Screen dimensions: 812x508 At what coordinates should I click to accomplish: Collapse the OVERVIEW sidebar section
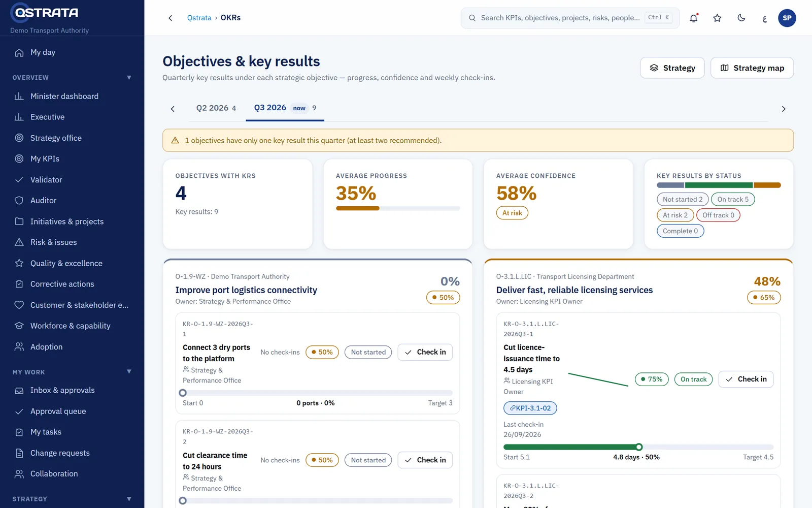tap(129, 77)
